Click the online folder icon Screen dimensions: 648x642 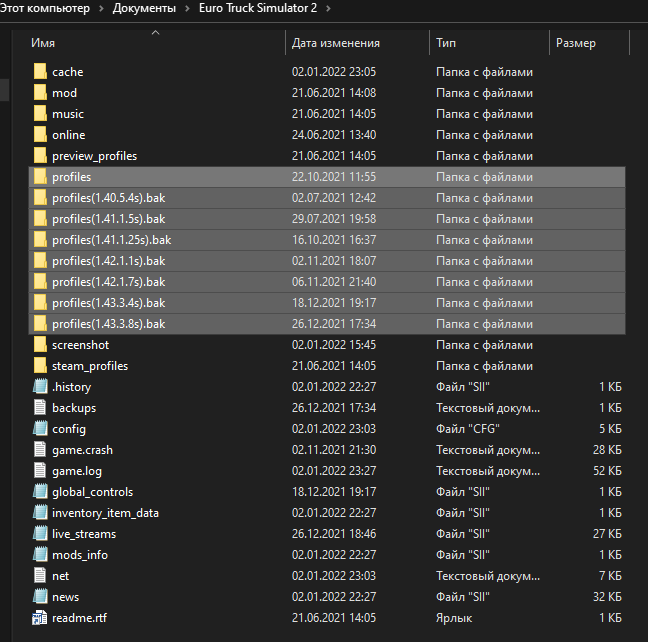(x=40, y=135)
